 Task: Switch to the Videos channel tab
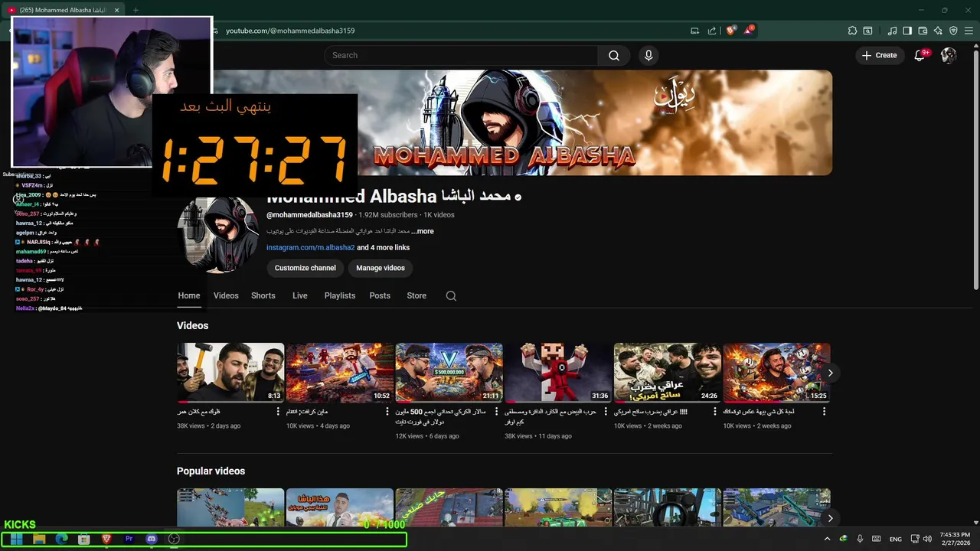click(x=226, y=295)
